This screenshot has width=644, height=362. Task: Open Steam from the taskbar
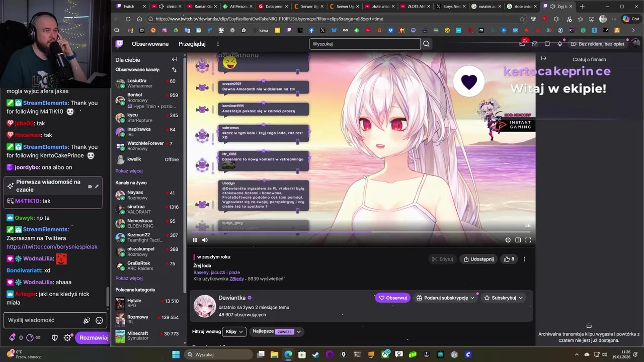pyautogui.click(x=315, y=354)
